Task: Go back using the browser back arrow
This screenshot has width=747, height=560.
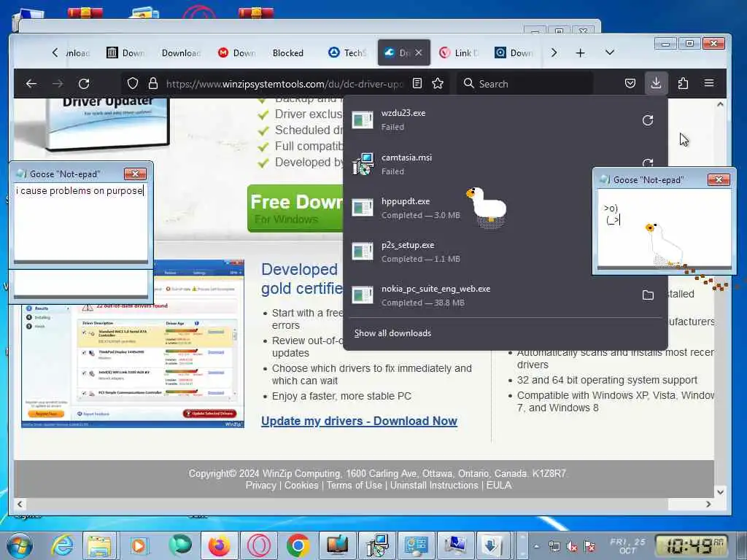Action: (31, 84)
